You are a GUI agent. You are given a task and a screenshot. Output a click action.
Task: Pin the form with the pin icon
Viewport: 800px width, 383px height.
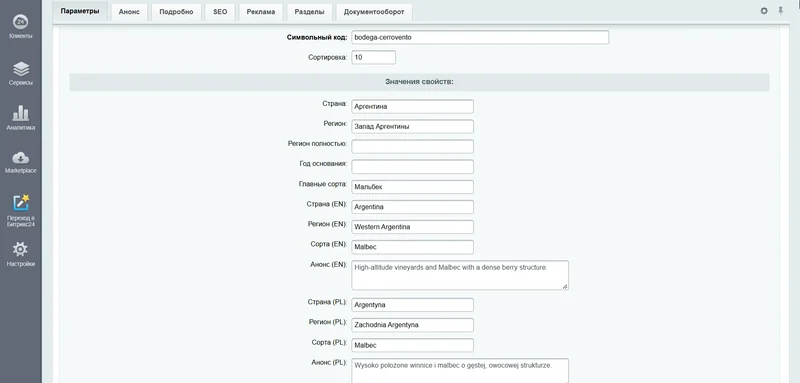pos(781,11)
